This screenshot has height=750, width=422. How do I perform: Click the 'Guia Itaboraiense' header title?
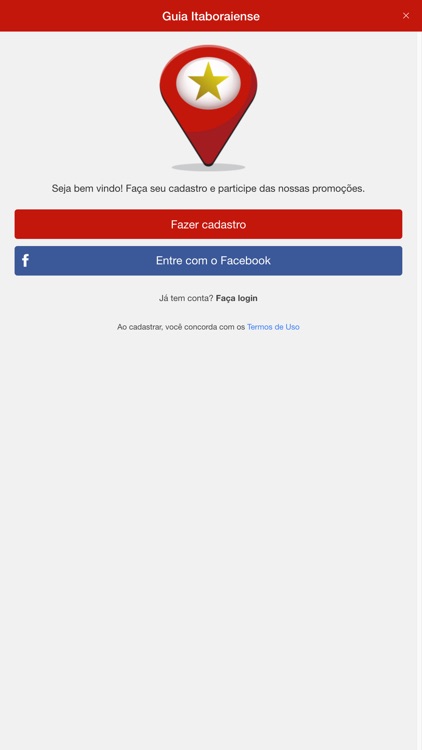[211, 16]
